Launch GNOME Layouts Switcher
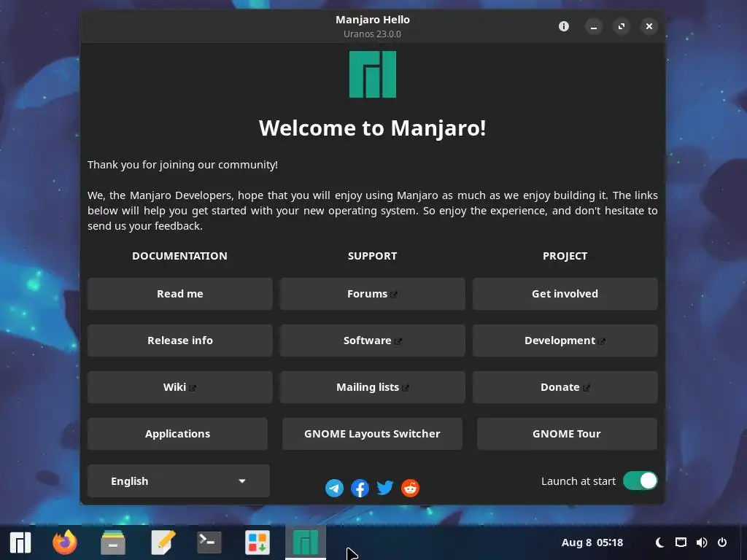This screenshot has height=560, width=747. pyautogui.click(x=373, y=434)
